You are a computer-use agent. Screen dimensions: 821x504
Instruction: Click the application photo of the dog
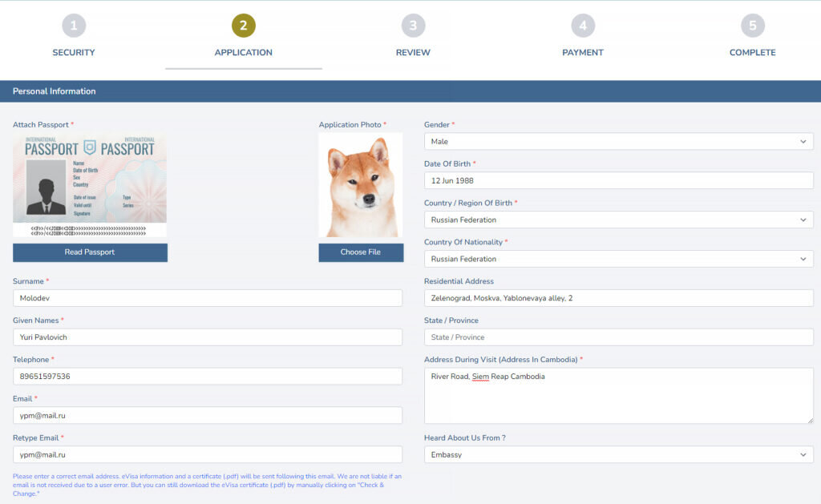[x=361, y=185]
